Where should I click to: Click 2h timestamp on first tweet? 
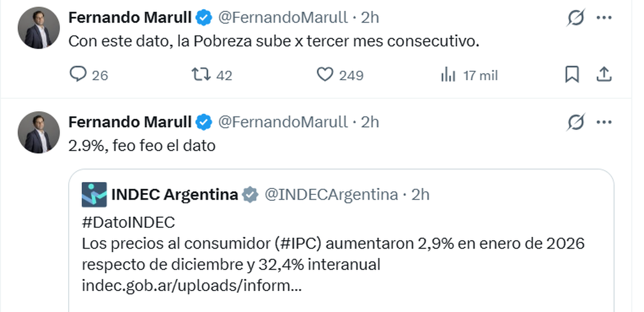(x=370, y=18)
